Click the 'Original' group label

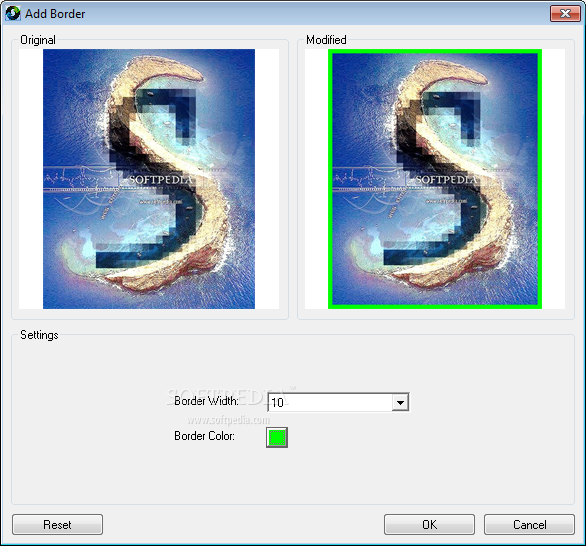[x=38, y=40]
